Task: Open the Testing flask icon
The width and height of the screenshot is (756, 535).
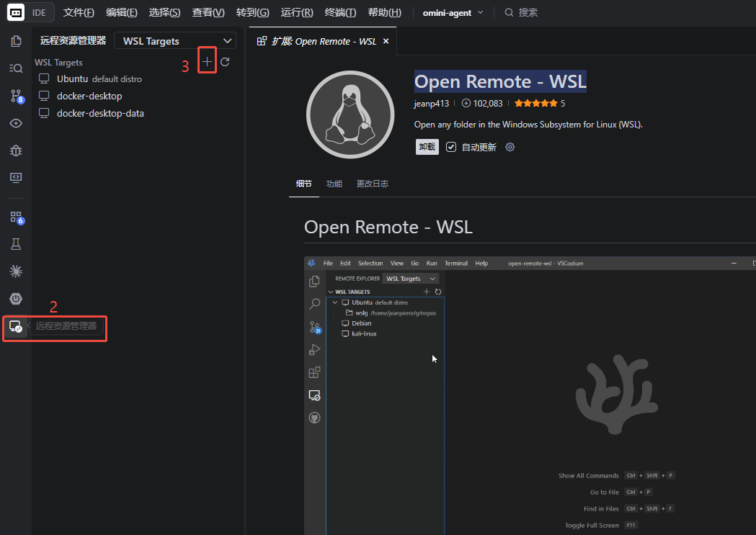Action: pos(16,244)
